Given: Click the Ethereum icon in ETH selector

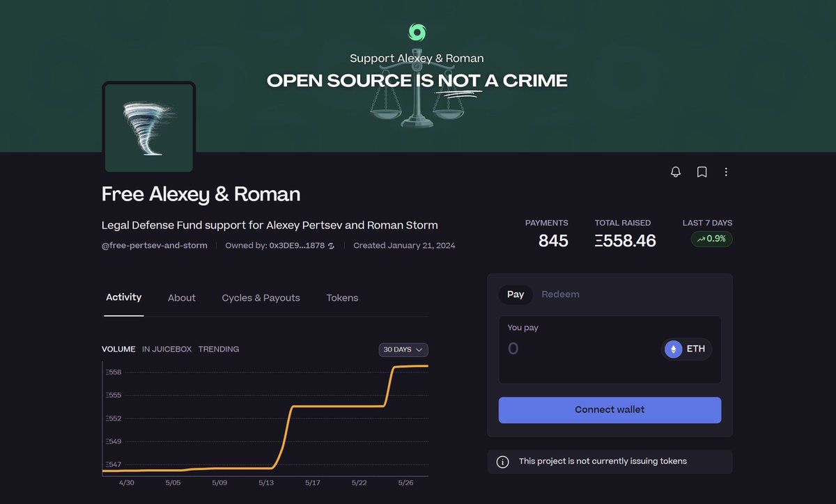Looking at the screenshot, I should click(673, 349).
